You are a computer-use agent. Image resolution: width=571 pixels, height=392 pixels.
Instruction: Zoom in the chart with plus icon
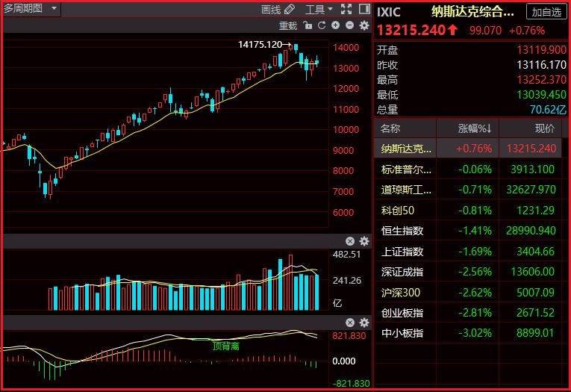point(335,25)
